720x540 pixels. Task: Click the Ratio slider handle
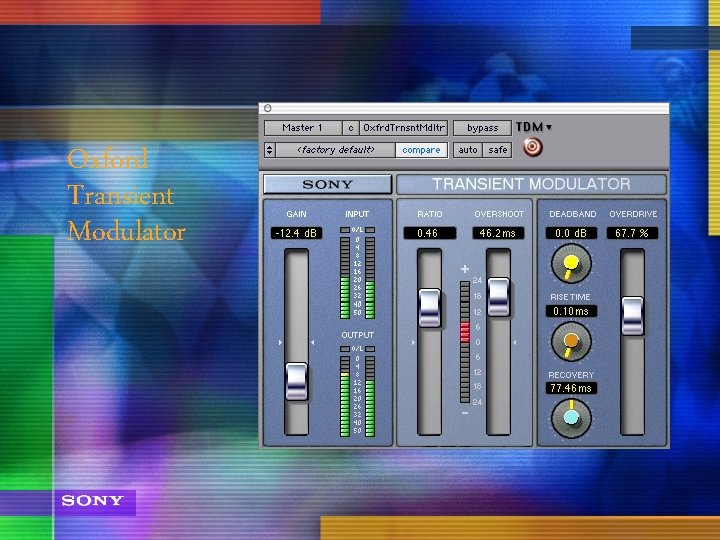tap(430, 307)
